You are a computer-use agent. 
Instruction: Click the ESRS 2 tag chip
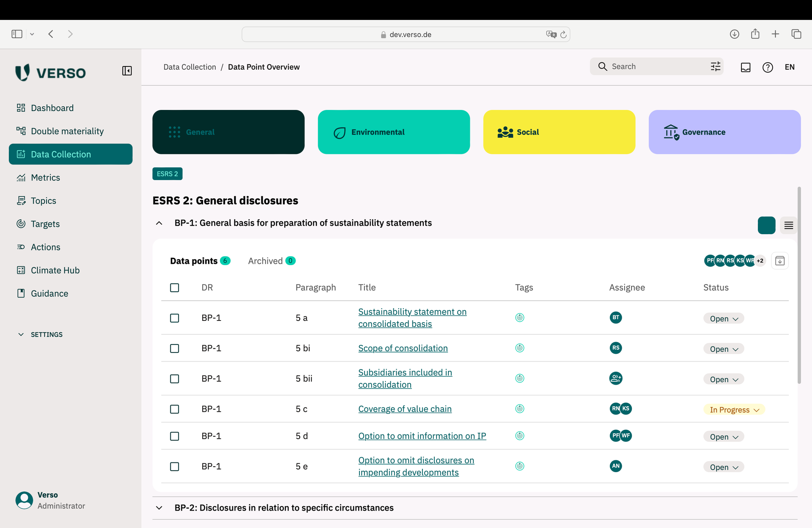[x=167, y=174]
